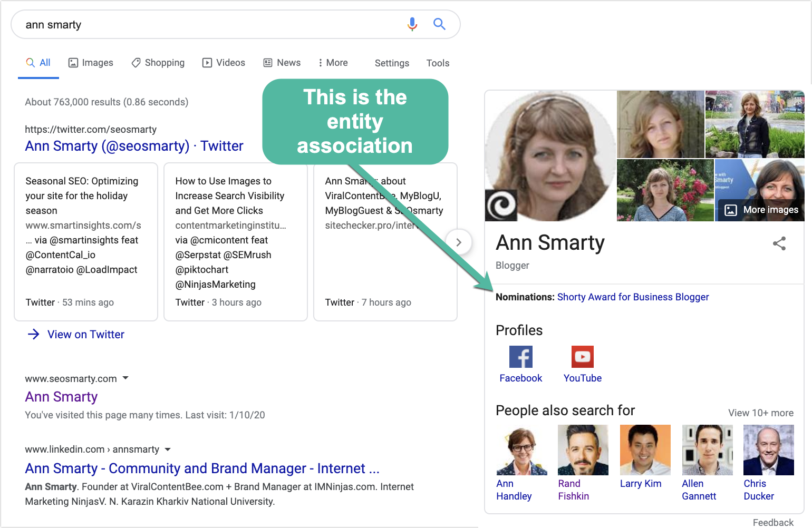Image resolution: width=812 pixels, height=528 pixels.
Task: Click the 'Chris Ducker' name link
Action: 759,490
